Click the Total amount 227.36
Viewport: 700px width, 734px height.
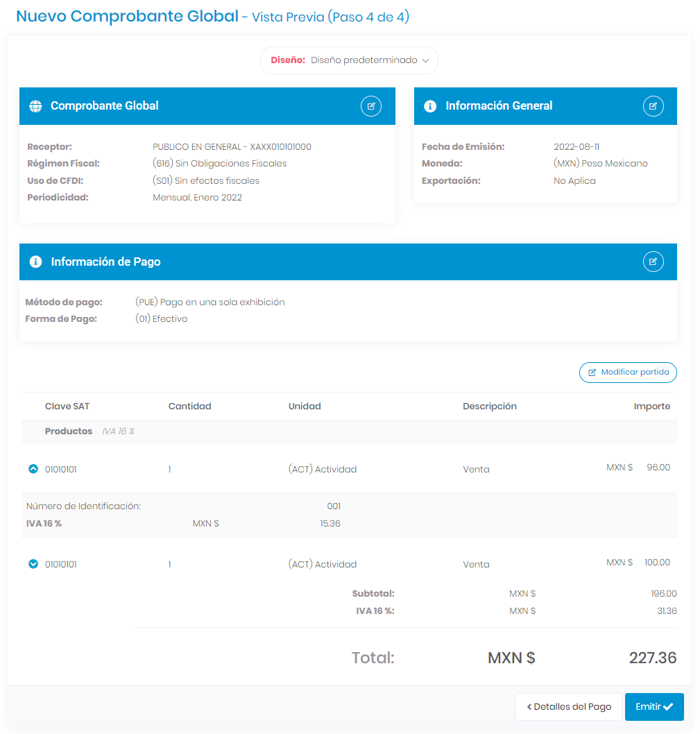click(653, 657)
